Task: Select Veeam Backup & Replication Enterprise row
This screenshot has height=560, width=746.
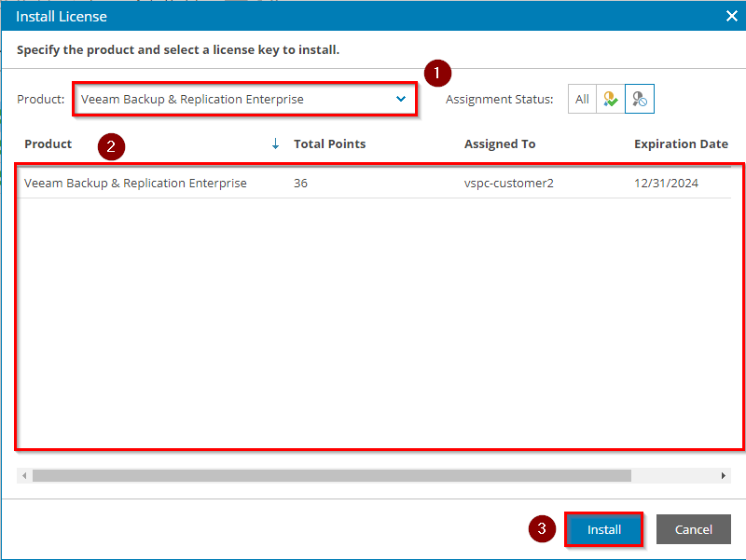Action: point(374,183)
